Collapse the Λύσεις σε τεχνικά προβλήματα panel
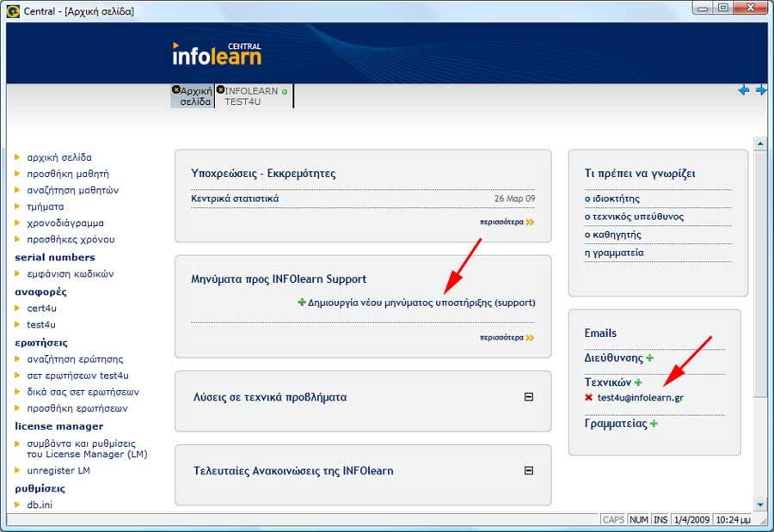This screenshot has width=774, height=532. (529, 397)
